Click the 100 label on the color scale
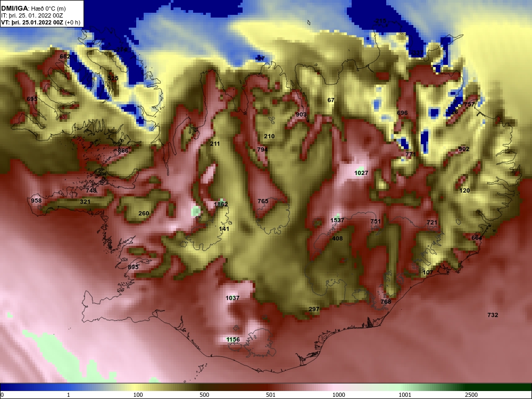The image size is (532, 399). point(138,395)
